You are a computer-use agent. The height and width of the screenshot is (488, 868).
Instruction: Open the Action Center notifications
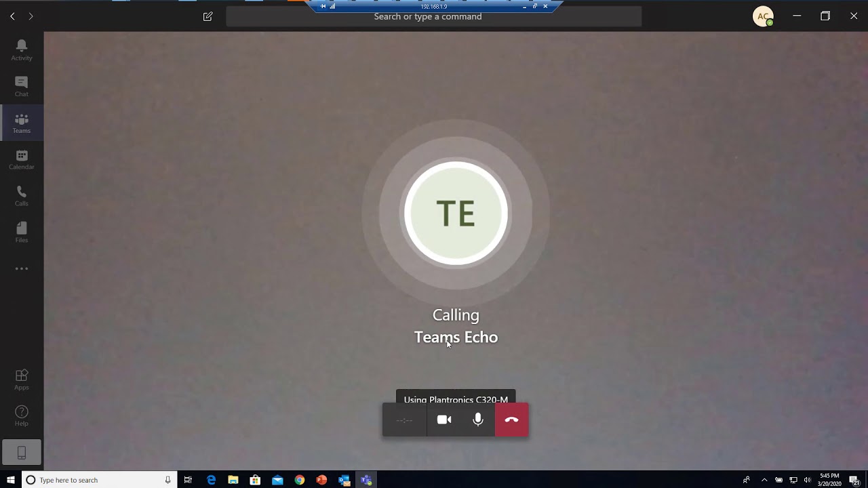pyautogui.click(x=854, y=480)
